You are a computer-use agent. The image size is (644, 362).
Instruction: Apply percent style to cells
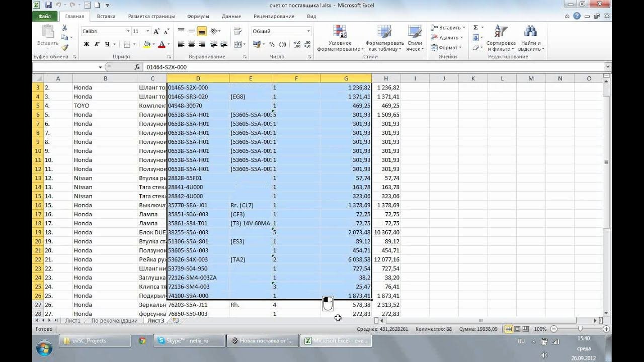tap(272, 44)
